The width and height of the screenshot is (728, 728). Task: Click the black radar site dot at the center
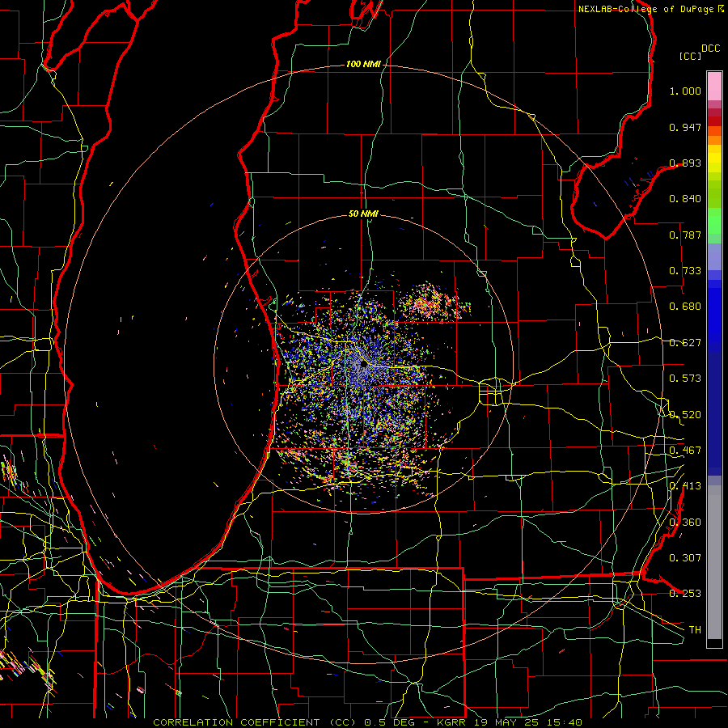[x=363, y=365]
